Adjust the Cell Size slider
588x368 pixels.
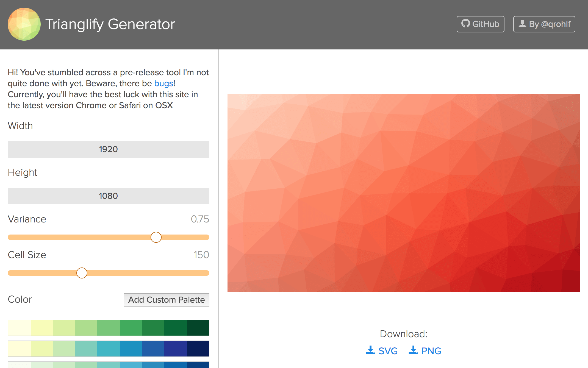coord(81,273)
